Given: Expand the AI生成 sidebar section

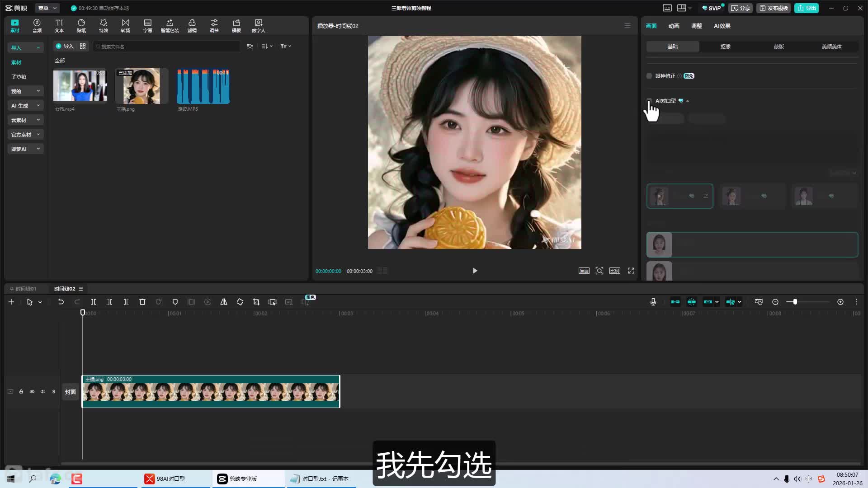Looking at the screenshot, I should click(25, 106).
